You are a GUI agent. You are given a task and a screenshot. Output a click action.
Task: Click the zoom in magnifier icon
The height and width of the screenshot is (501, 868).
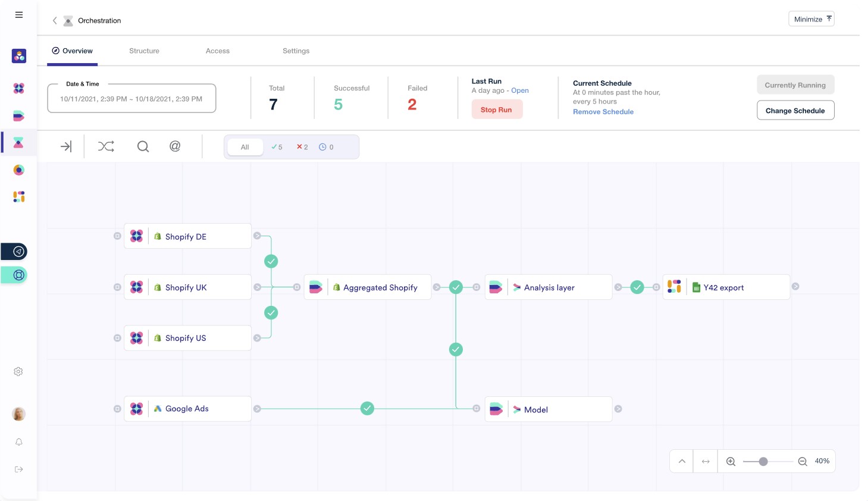coord(731,462)
